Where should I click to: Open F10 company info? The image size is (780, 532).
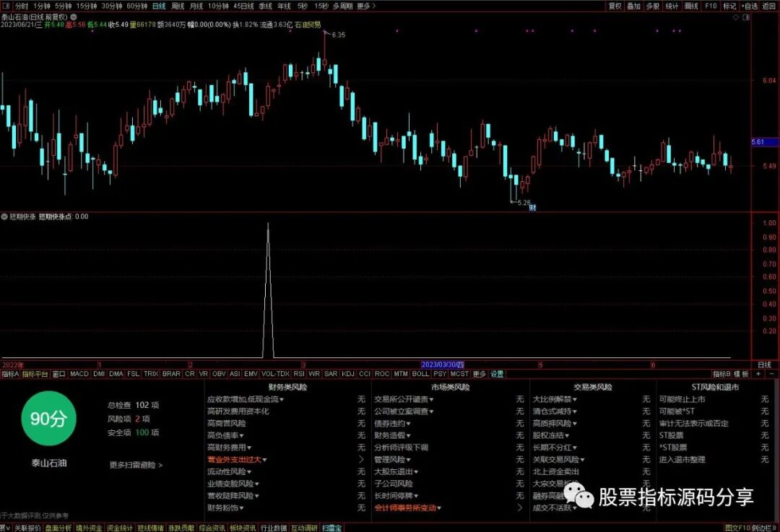pos(711,6)
